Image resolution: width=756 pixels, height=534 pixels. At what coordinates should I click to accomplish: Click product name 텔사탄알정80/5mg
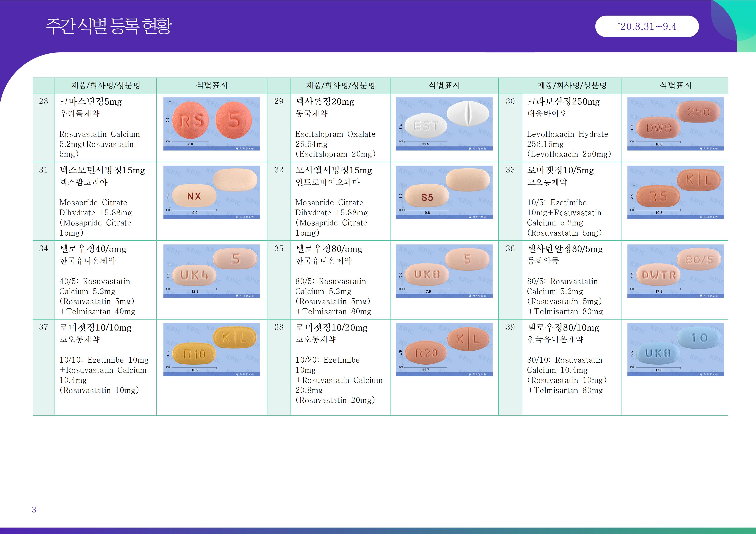tap(565, 249)
